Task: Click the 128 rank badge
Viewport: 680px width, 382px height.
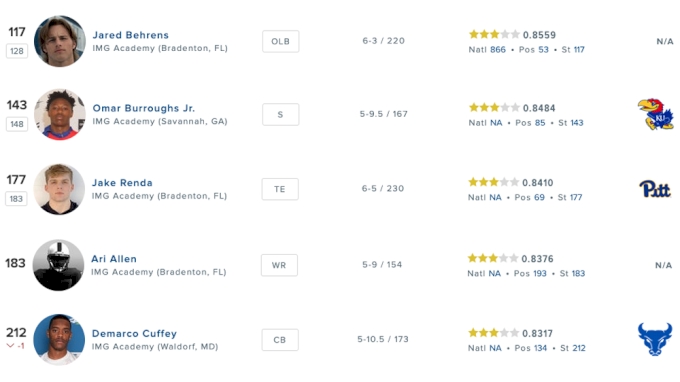Action: (x=17, y=51)
